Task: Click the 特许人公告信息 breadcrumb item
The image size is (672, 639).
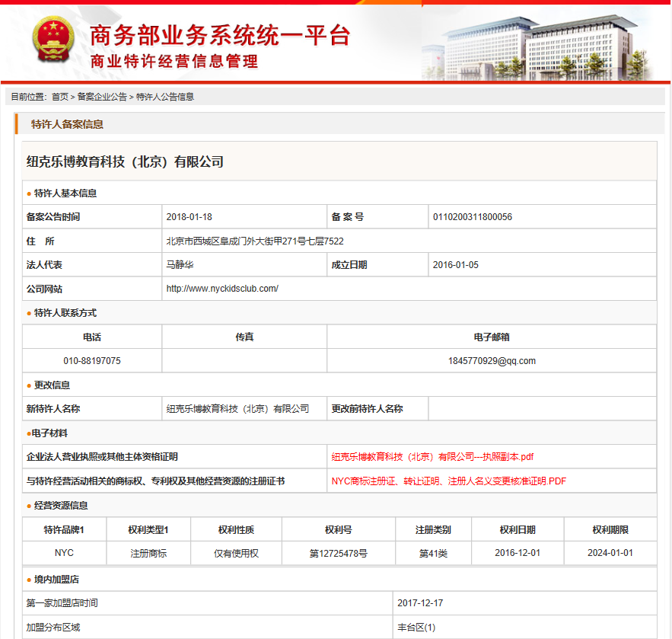Action: [165, 97]
